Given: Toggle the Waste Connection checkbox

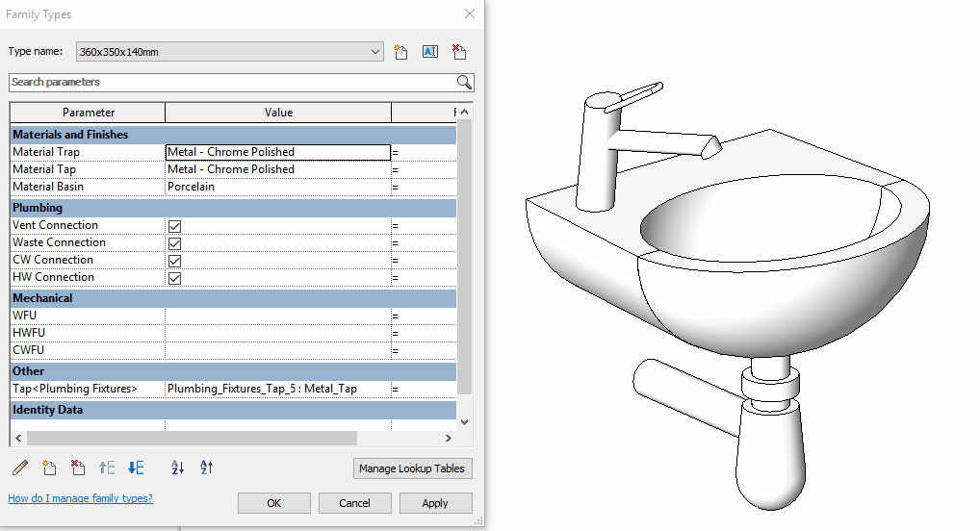Looking at the screenshot, I should (175, 243).
